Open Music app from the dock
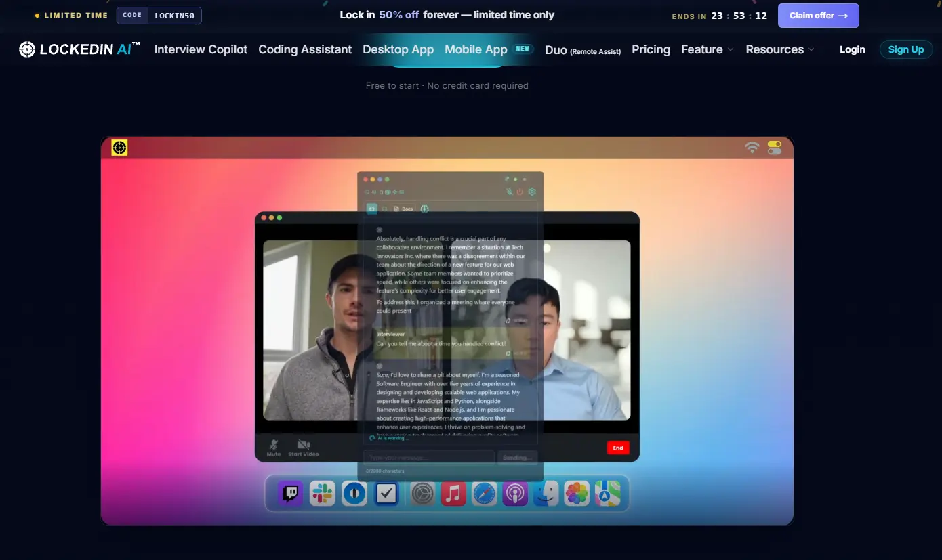 tap(453, 494)
